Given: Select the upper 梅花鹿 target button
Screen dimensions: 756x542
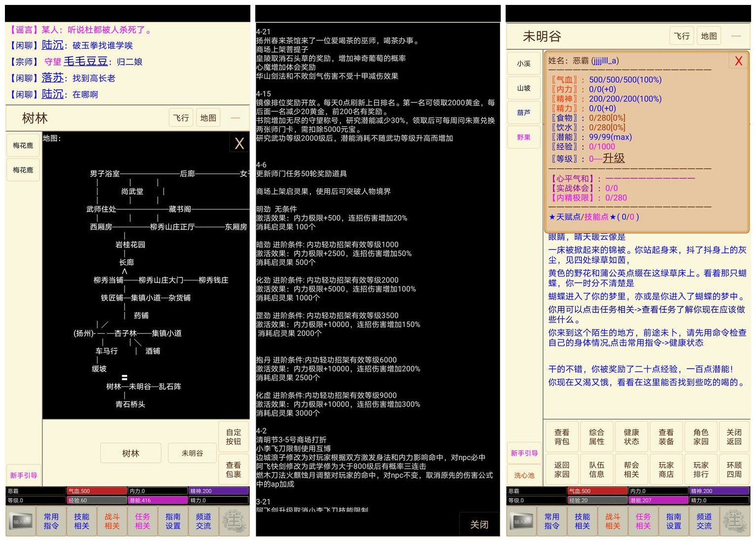Looking at the screenshot, I should click(23, 145).
